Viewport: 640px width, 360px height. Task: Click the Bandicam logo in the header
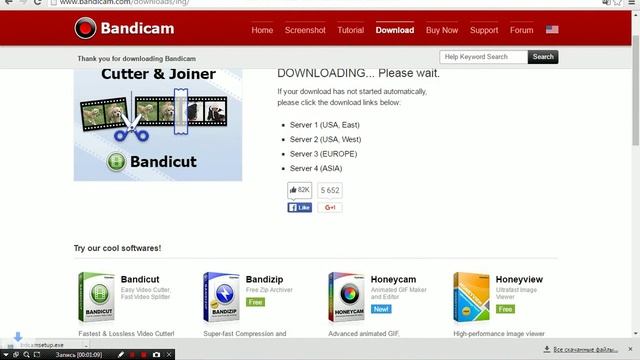coord(124,28)
